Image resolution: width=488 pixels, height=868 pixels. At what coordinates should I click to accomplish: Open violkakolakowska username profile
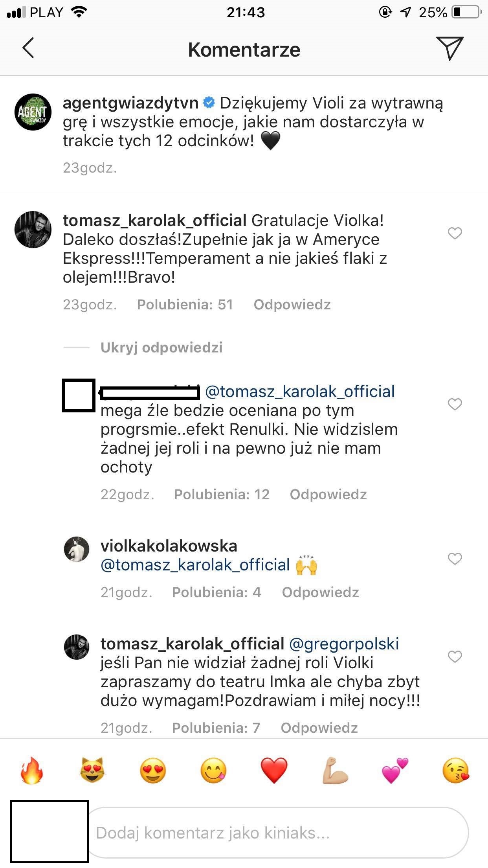point(169,546)
